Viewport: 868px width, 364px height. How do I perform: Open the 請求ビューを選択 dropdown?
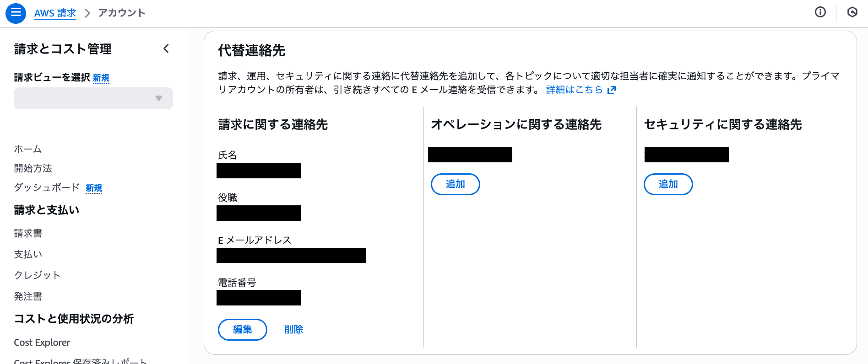(93, 98)
